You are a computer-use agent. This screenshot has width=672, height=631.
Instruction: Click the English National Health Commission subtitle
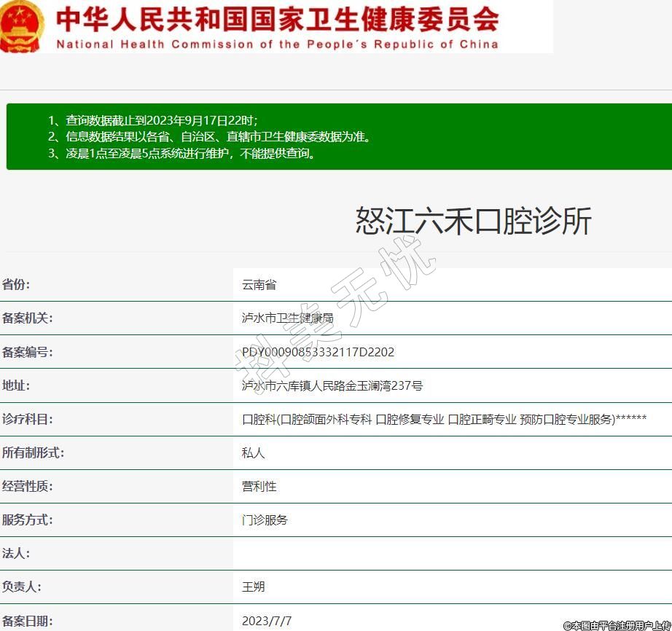tap(277, 44)
